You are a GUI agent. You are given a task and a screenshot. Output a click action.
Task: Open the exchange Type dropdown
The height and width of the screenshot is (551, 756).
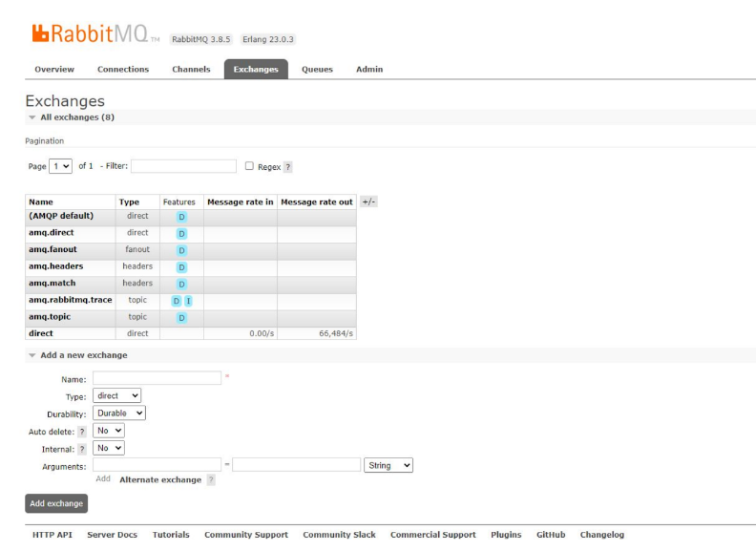[117, 395]
